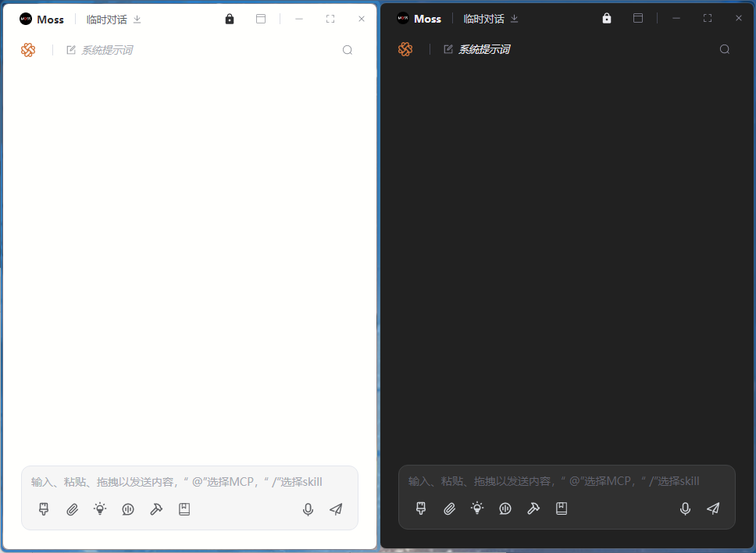
Task: Click the hammer tools icon in dark window
Action: pyautogui.click(x=533, y=508)
